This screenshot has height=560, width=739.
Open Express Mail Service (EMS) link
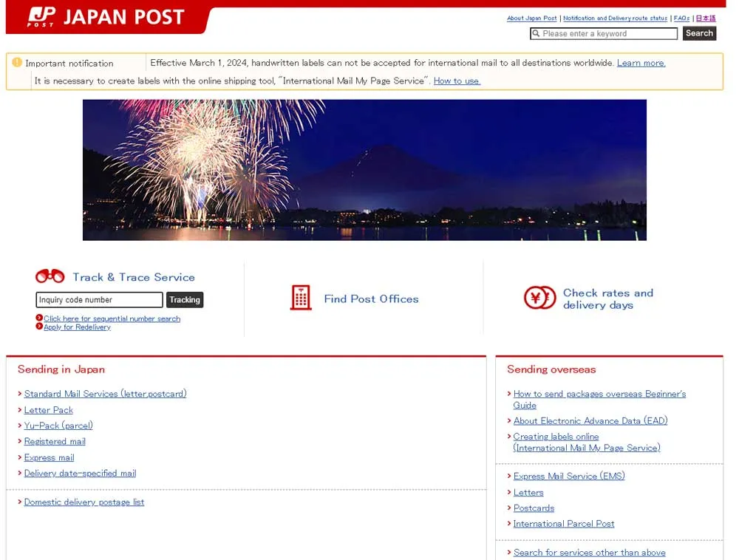point(569,477)
